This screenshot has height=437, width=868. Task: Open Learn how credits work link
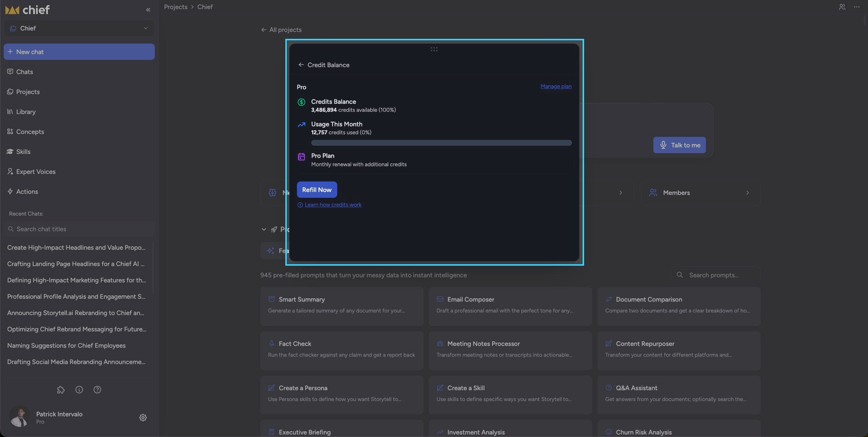333,205
